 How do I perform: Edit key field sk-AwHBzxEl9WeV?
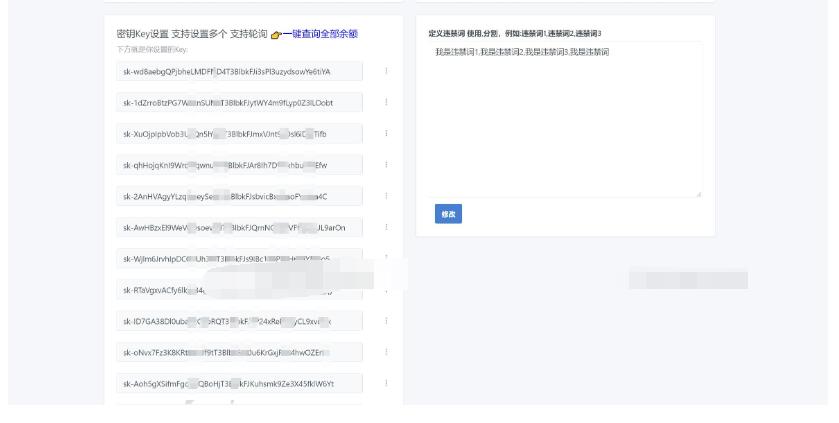click(x=240, y=227)
